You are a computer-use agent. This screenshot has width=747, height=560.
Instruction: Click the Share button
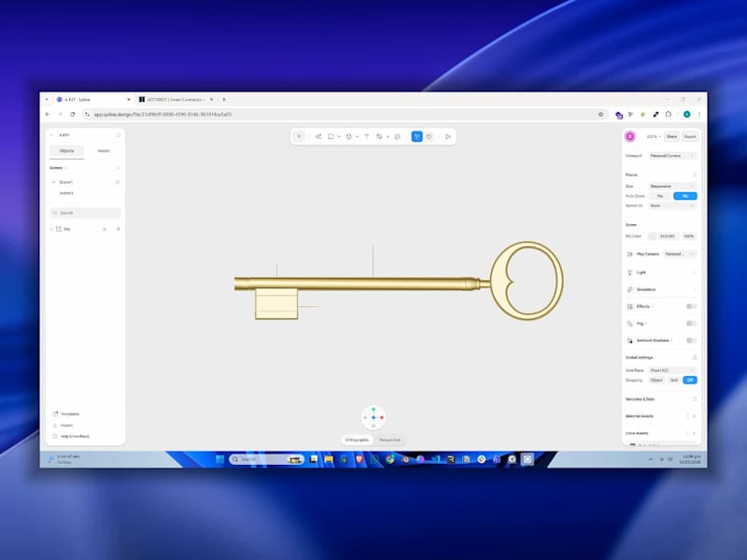point(671,136)
